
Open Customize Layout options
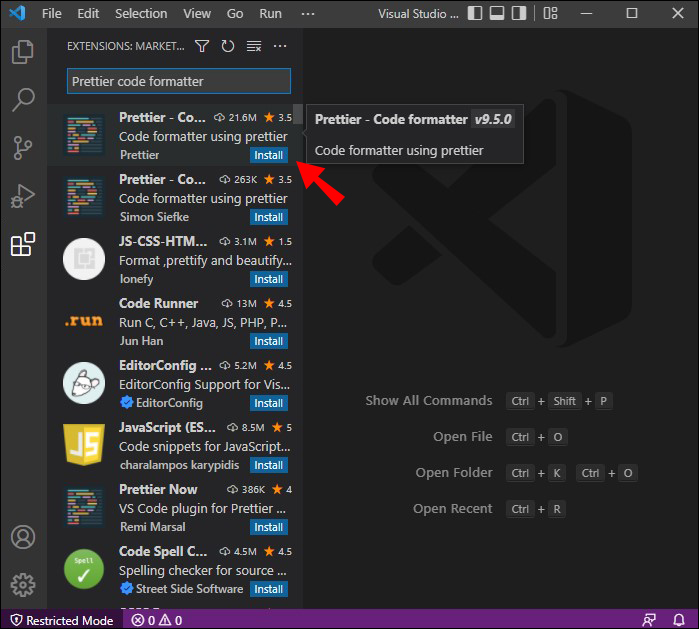click(551, 13)
